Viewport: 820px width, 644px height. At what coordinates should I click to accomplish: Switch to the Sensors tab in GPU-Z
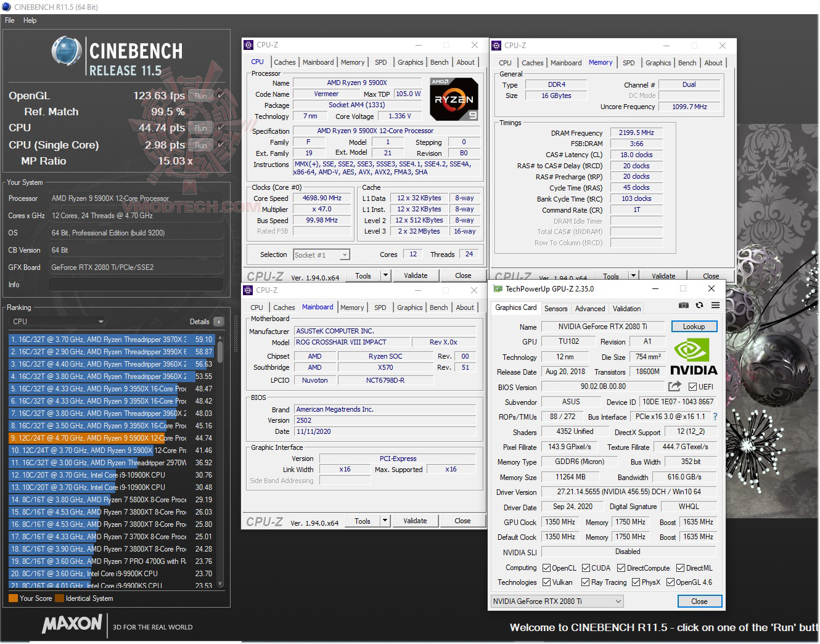[556, 309]
